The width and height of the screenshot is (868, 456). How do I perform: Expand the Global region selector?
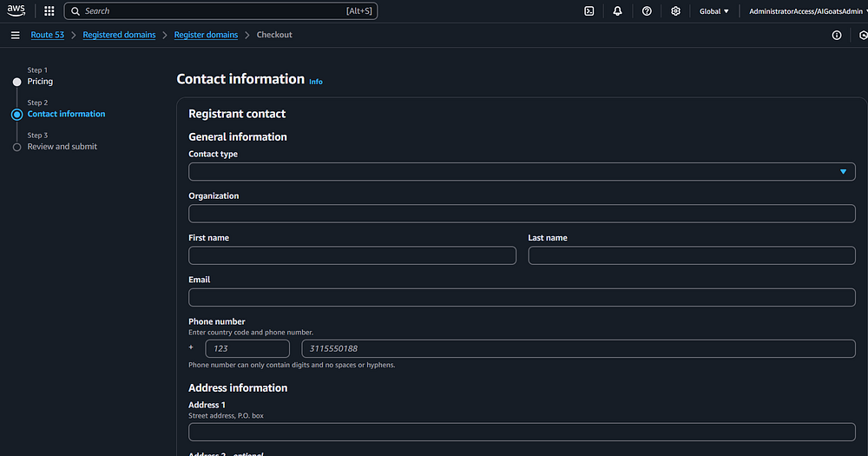713,11
